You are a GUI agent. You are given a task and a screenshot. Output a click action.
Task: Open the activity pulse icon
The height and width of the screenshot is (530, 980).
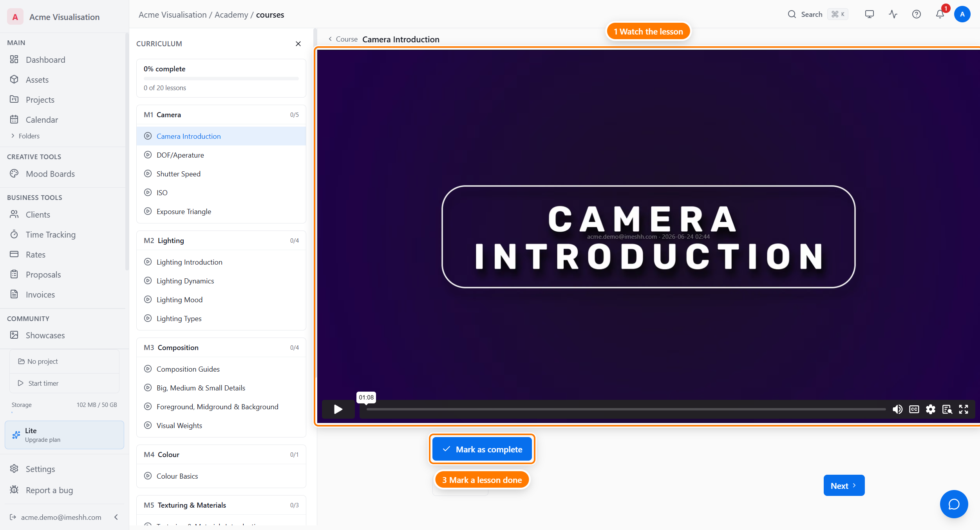pyautogui.click(x=893, y=15)
